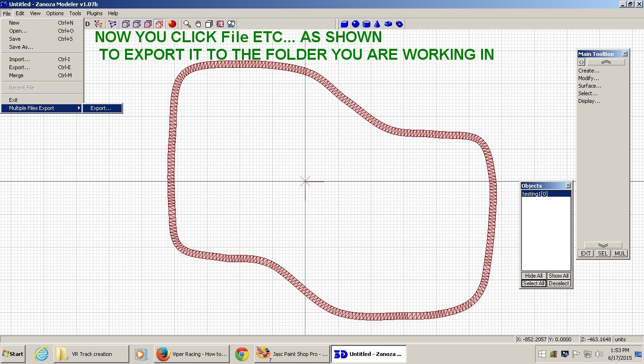Create a blue cylinder primitive
The image size is (644, 364).
[x=367, y=24]
